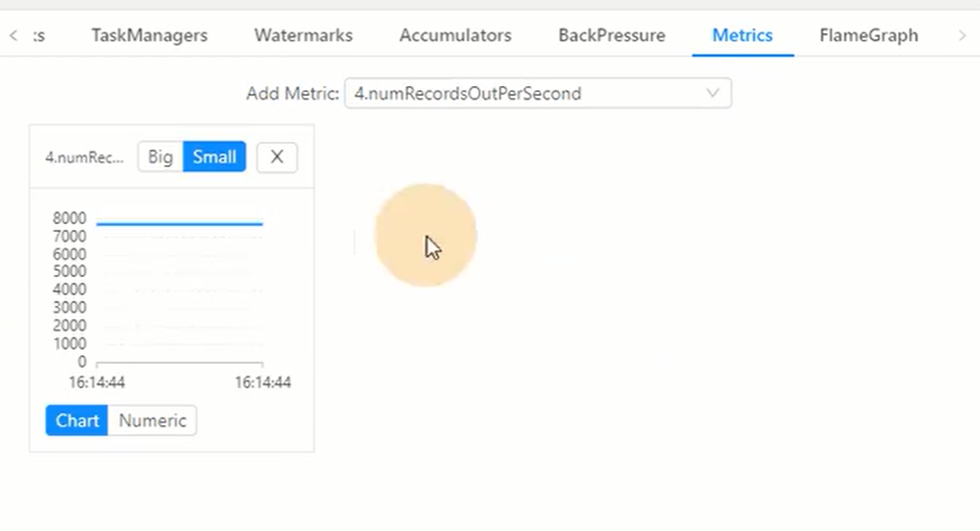Show metric as Numeric value
This screenshot has height=531, width=980.
[153, 420]
